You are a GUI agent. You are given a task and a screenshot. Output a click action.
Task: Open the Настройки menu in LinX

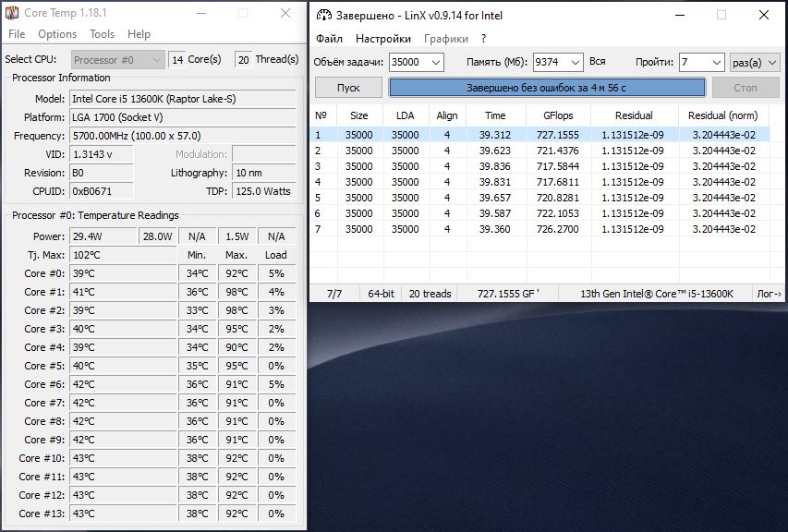tap(383, 39)
